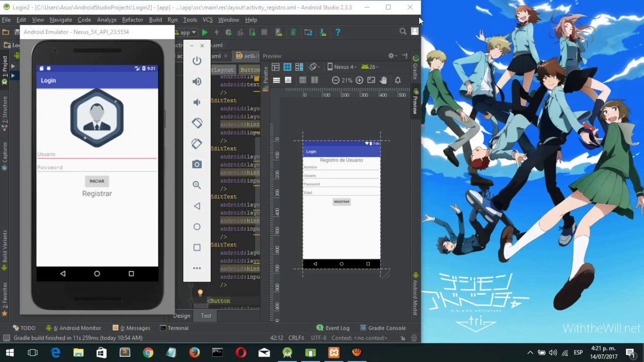The image size is (644, 362).
Task: Open the TODO tool window
Action: coord(24,328)
